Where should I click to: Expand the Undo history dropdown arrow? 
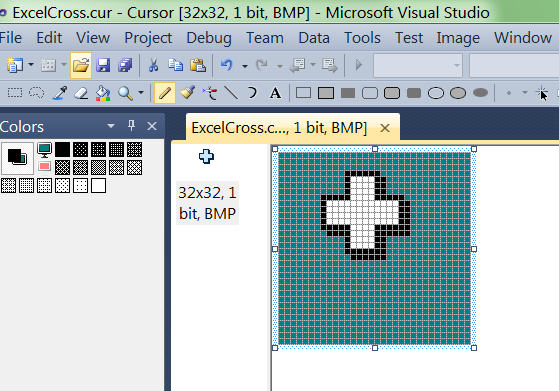pyautogui.click(x=245, y=66)
